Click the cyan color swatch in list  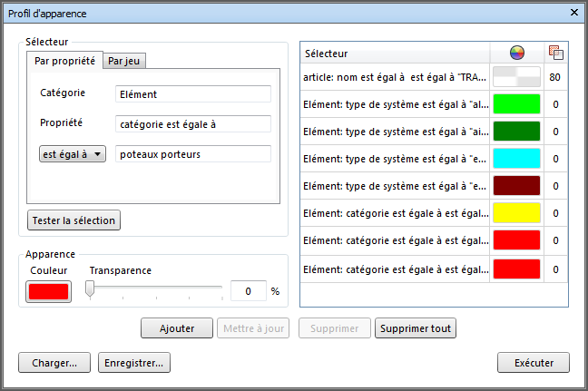click(x=516, y=159)
